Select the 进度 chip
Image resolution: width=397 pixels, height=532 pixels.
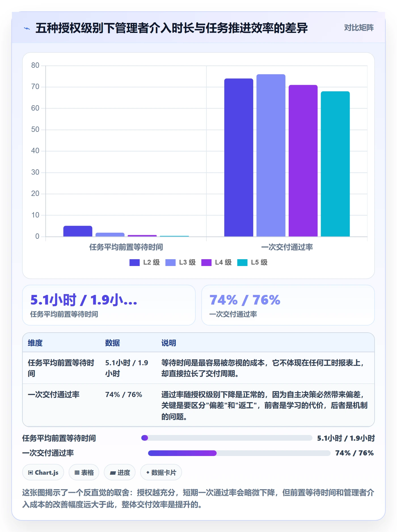[120, 472]
